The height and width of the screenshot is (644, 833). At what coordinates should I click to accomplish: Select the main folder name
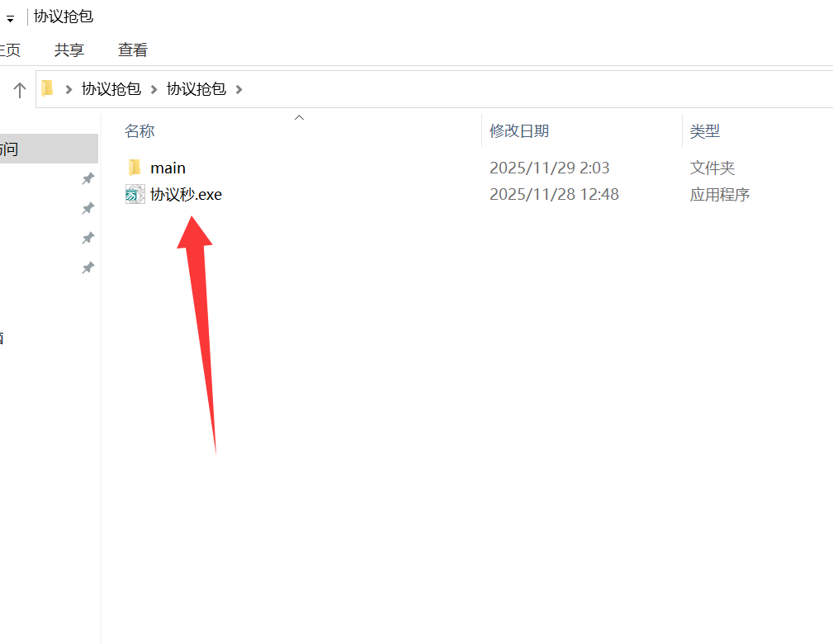point(168,168)
